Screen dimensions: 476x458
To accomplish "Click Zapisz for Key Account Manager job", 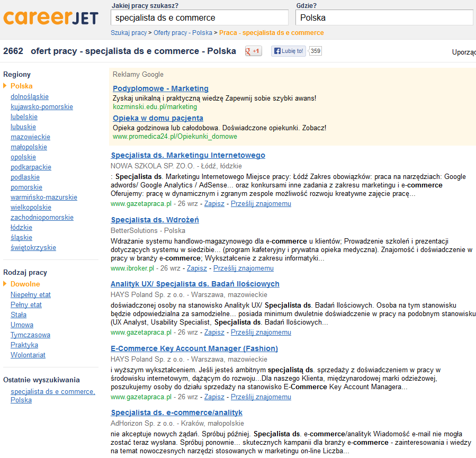I will coord(214,397).
